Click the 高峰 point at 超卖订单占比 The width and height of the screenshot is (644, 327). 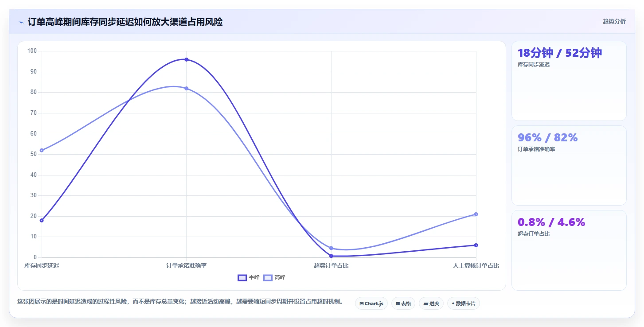tap(331, 248)
